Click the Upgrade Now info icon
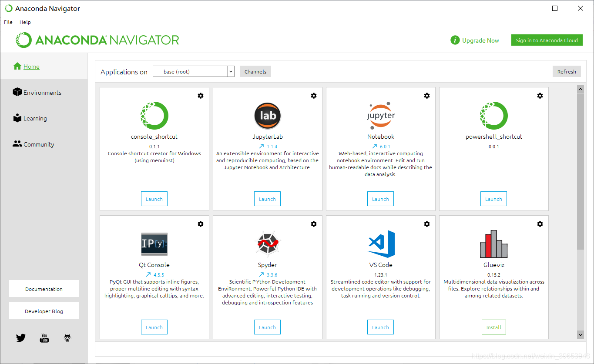Viewport: 594px width, 364px height. click(455, 40)
